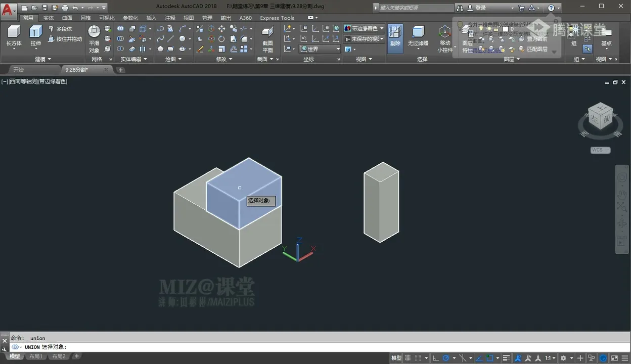
Task: Click the 登录 sign-in button
Action: coord(481,8)
